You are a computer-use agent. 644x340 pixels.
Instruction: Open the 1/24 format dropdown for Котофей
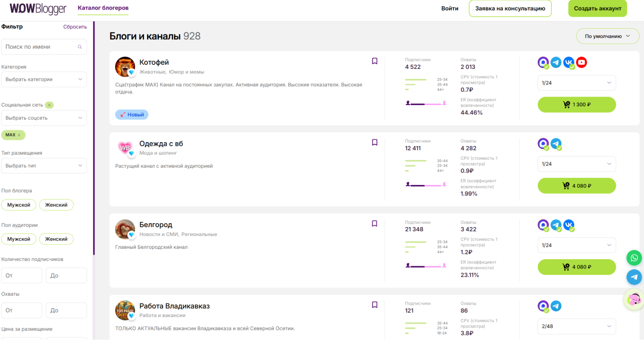pyautogui.click(x=576, y=83)
